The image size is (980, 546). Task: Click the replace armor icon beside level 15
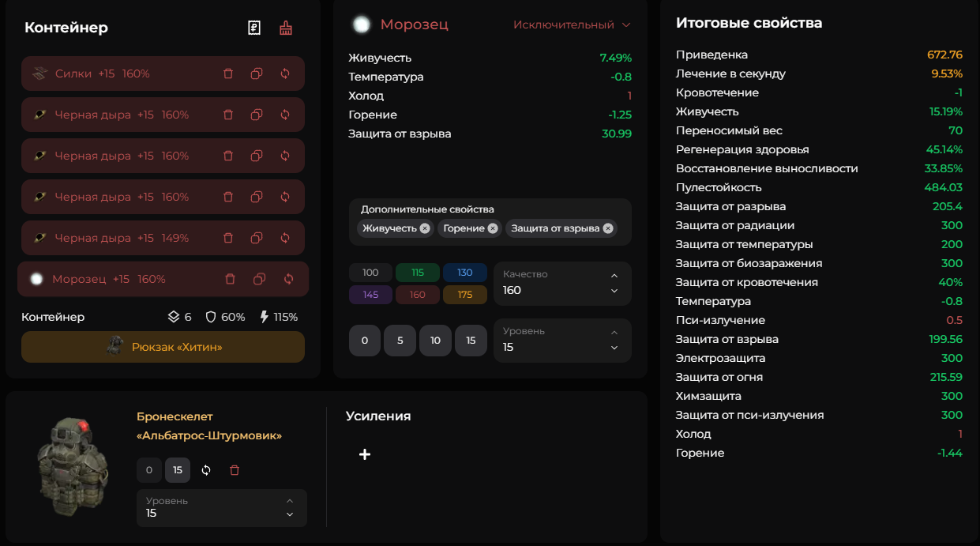tap(206, 470)
